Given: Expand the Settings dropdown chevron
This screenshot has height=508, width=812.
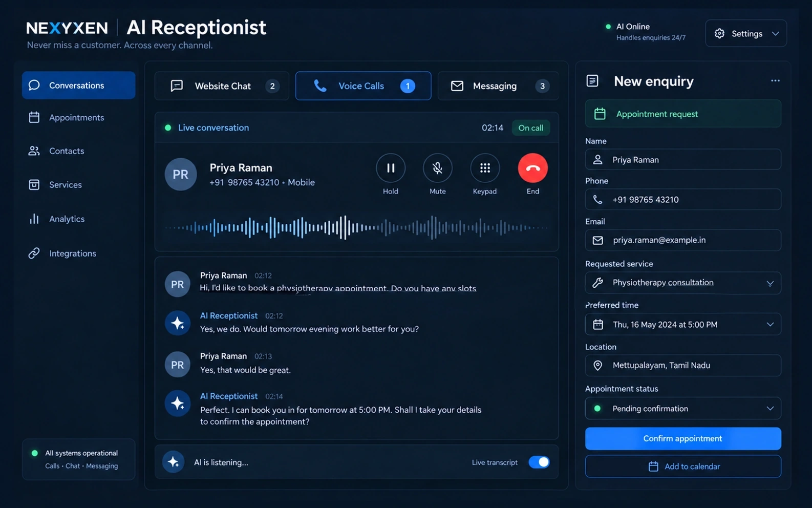Looking at the screenshot, I should (776, 34).
